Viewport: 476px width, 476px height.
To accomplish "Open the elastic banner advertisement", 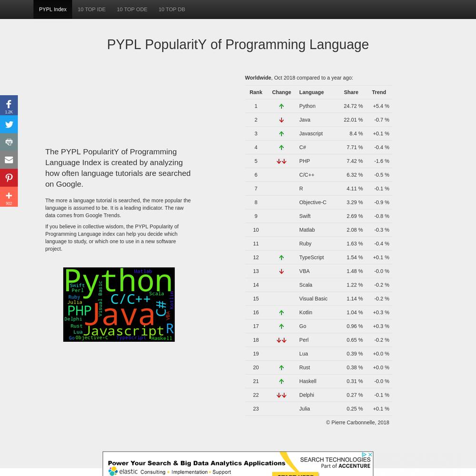I will click(238, 464).
